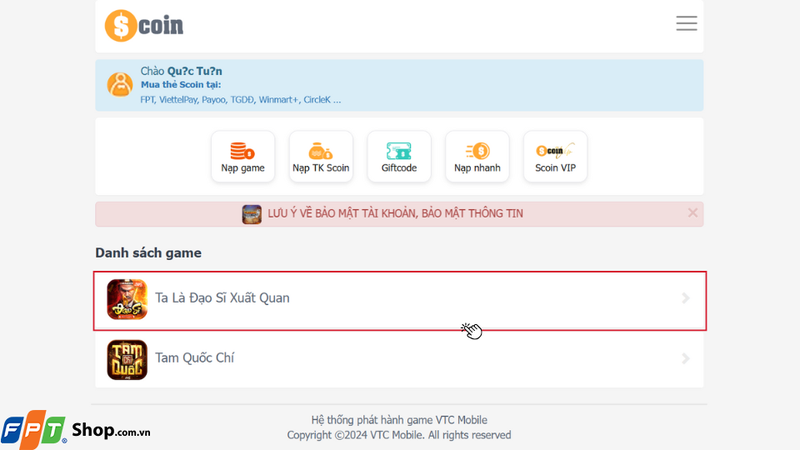This screenshot has width=800, height=450.
Task: Click the orange user avatar icon
Action: [120, 85]
